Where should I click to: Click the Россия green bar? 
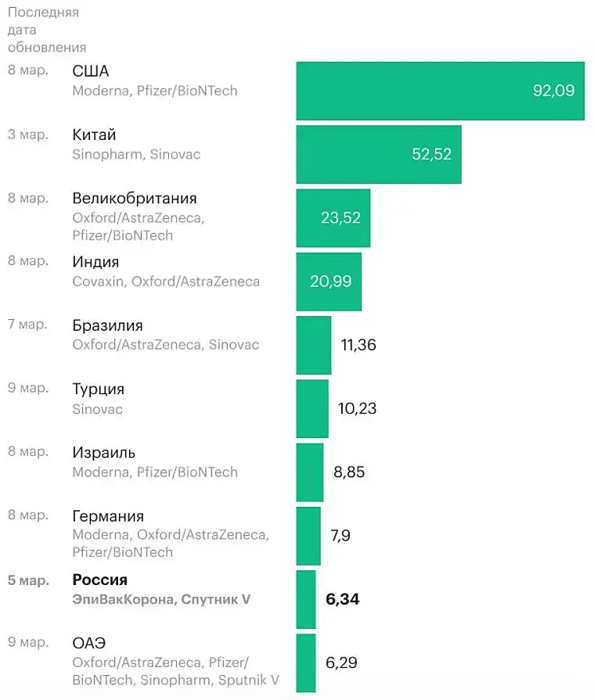click(x=305, y=599)
